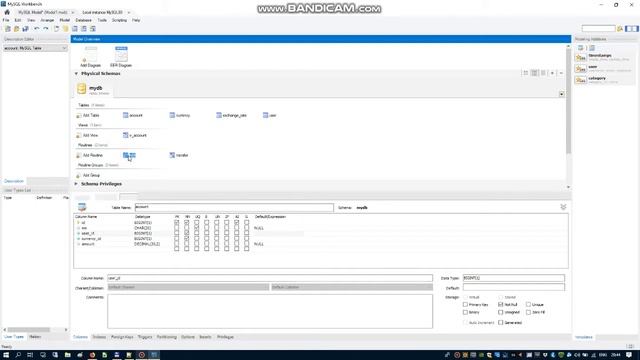Toggle the AI checkbox for the id column

(x=237, y=223)
